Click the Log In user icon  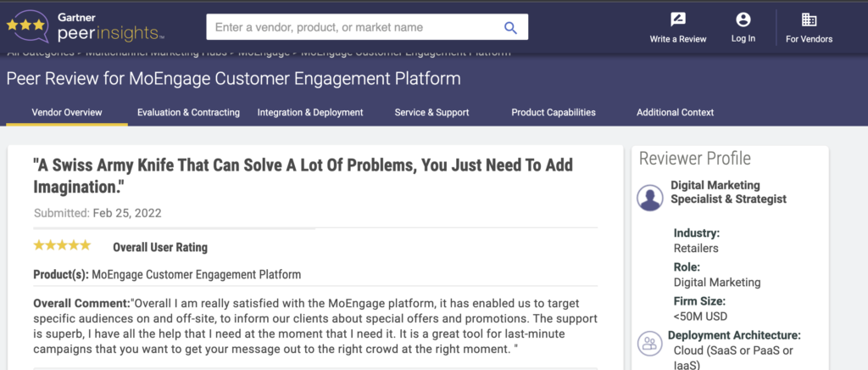[x=743, y=20]
